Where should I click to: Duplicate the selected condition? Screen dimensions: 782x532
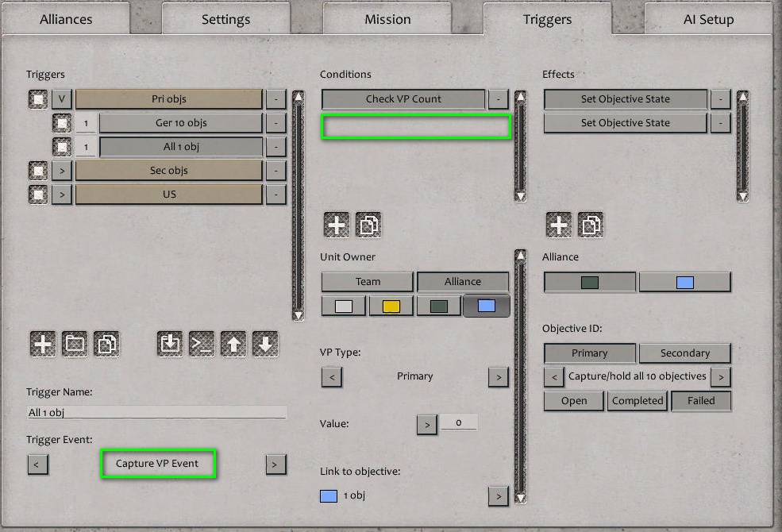tap(368, 225)
